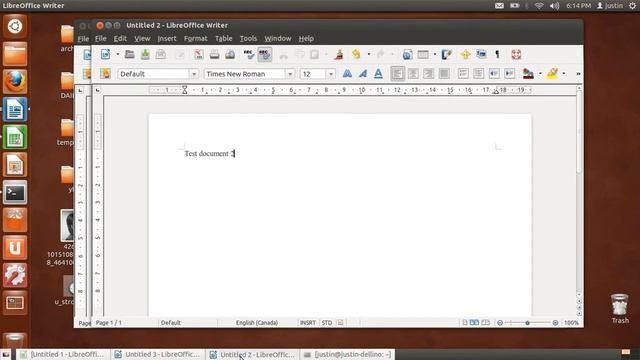The width and height of the screenshot is (640, 360).
Task: Toggle Underline text formatting
Action: 378,73
